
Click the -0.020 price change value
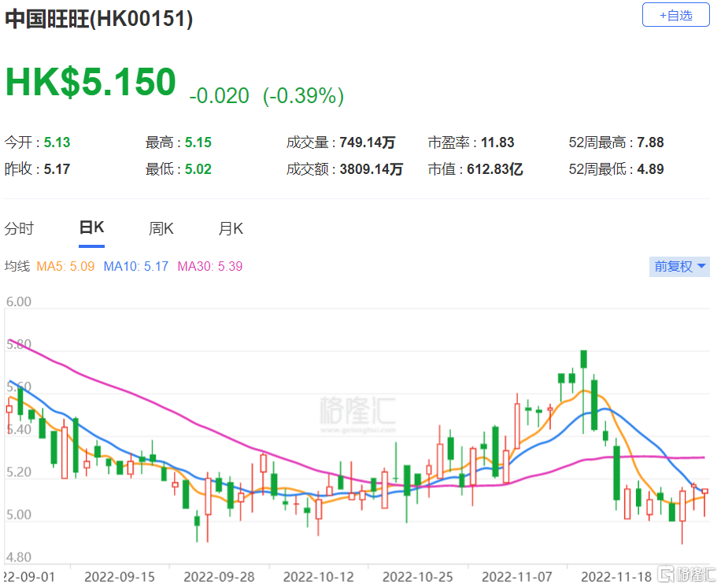point(219,95)
